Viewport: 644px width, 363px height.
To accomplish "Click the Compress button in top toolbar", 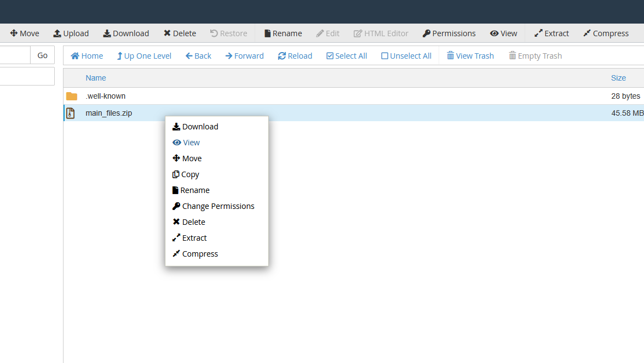I will coord(606,33).
